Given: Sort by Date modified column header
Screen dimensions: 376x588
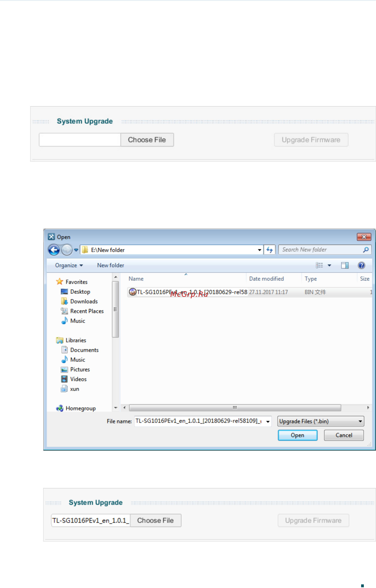Looking at the screenshot, I should pos(274,279).
